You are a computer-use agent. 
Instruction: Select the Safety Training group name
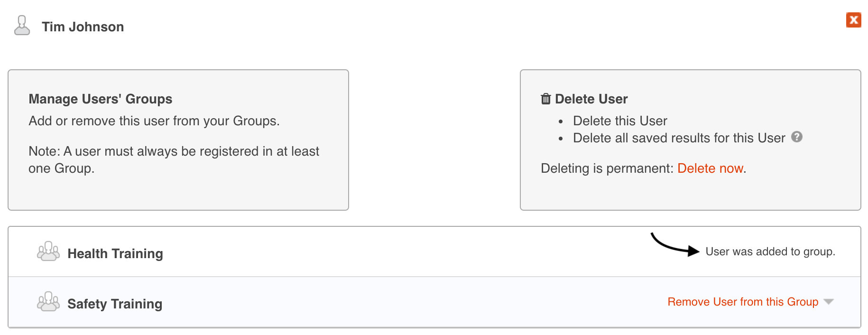tap(115, 304)
